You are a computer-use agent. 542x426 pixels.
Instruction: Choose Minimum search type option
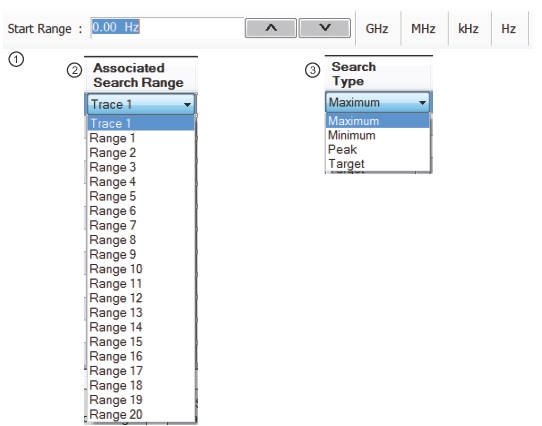(378, 135)
